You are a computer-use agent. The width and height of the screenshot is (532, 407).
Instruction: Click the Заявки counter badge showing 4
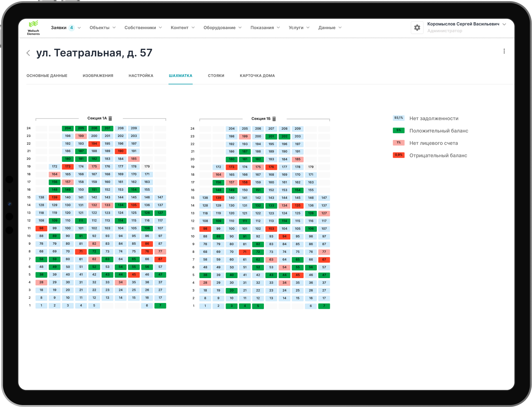pyautogui.click(x=71, y=28)
